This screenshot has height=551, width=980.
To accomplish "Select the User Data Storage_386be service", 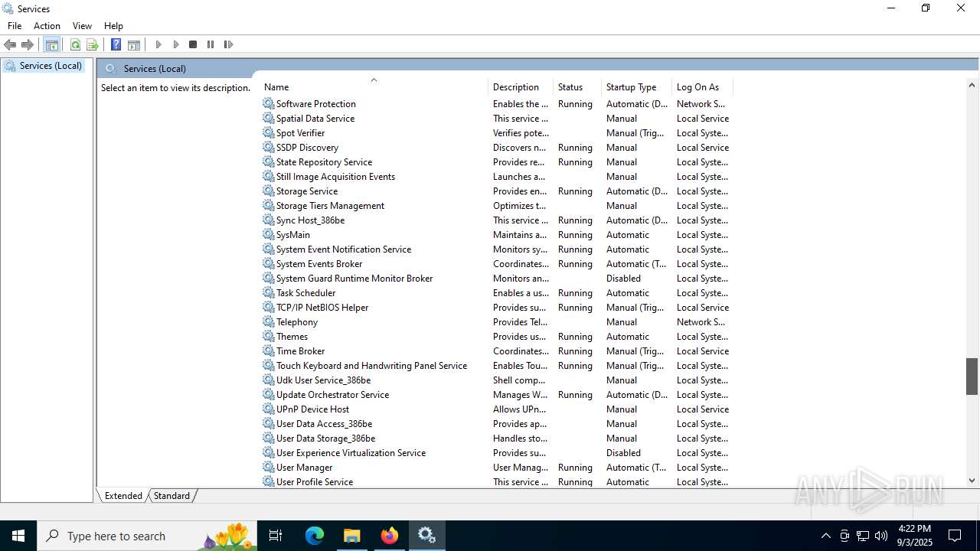I will click(497, 439).
